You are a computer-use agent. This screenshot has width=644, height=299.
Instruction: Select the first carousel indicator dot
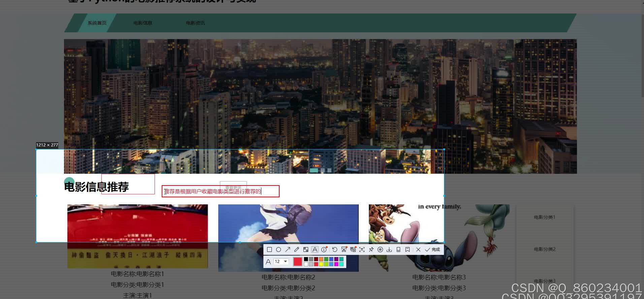click(314, 170)
